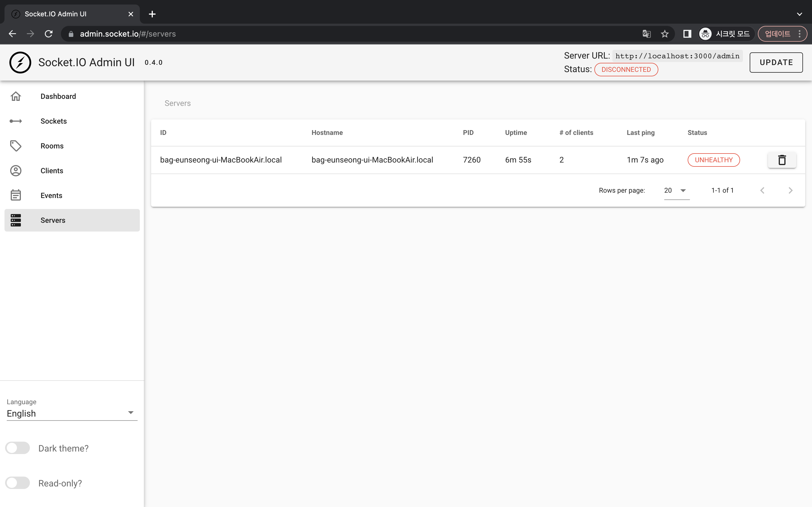
Task: Click the Socket.IO lightning bolt logo
Action: (x=20, y=62)
